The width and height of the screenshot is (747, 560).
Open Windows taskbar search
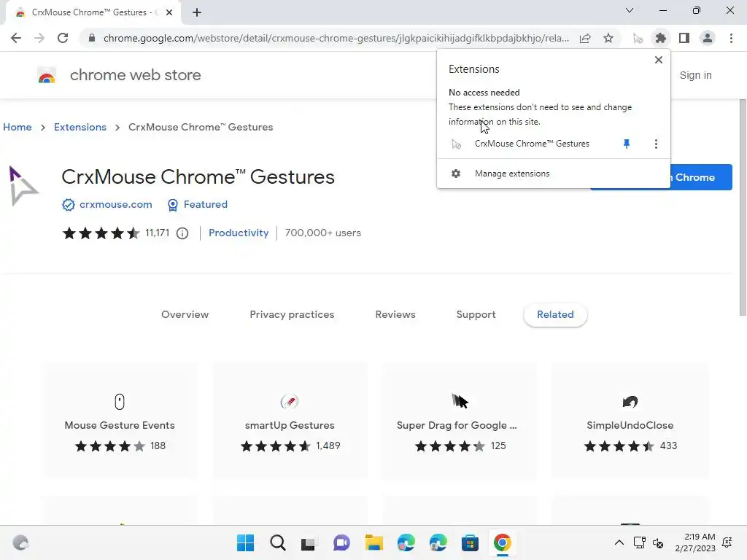coord(278,542)
